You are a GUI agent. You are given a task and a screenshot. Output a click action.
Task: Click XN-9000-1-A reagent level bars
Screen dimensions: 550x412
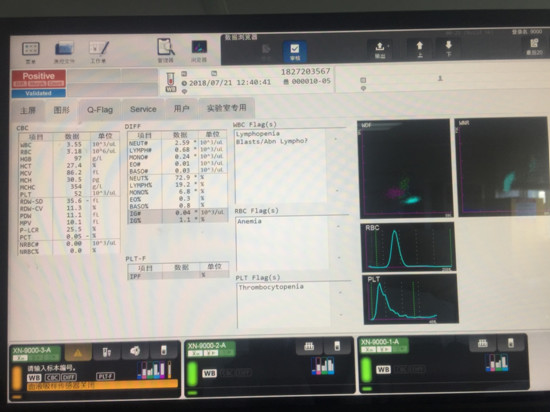[x=496, y=363]
